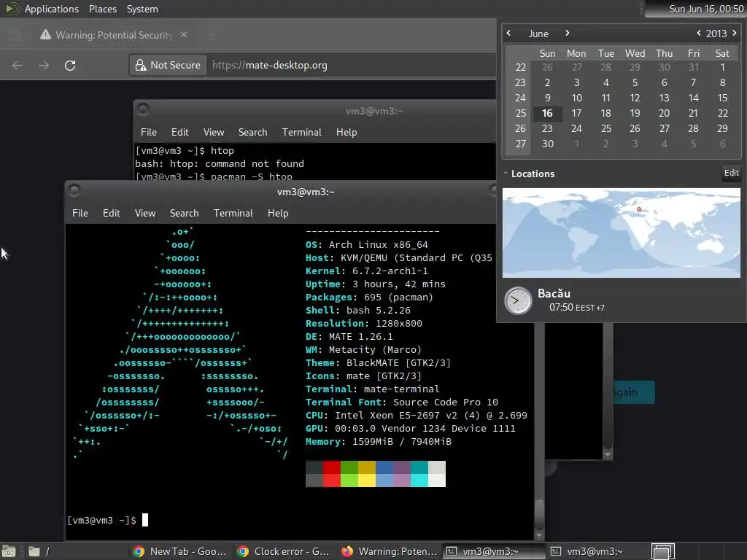Click the MATE logo icon in panel
Viewport: 747px width, 560px height.
pyautogui.click(x=12, y=9)
